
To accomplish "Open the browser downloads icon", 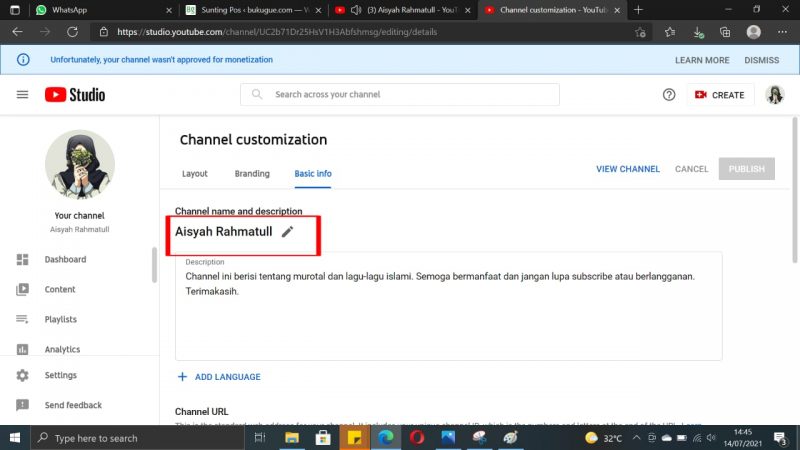I will [x=698, y=32].
